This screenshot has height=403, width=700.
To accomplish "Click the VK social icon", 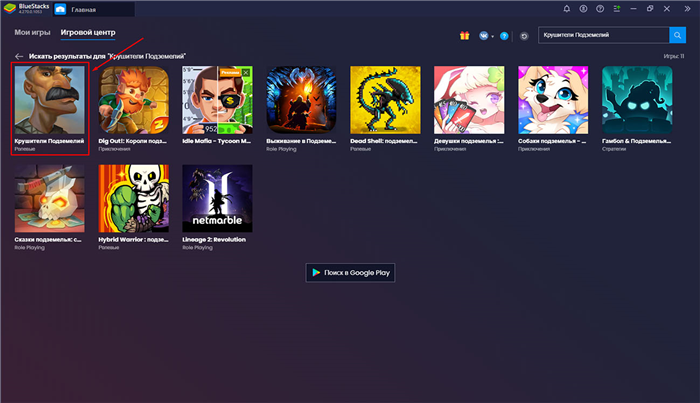I will tap(483, 36).
